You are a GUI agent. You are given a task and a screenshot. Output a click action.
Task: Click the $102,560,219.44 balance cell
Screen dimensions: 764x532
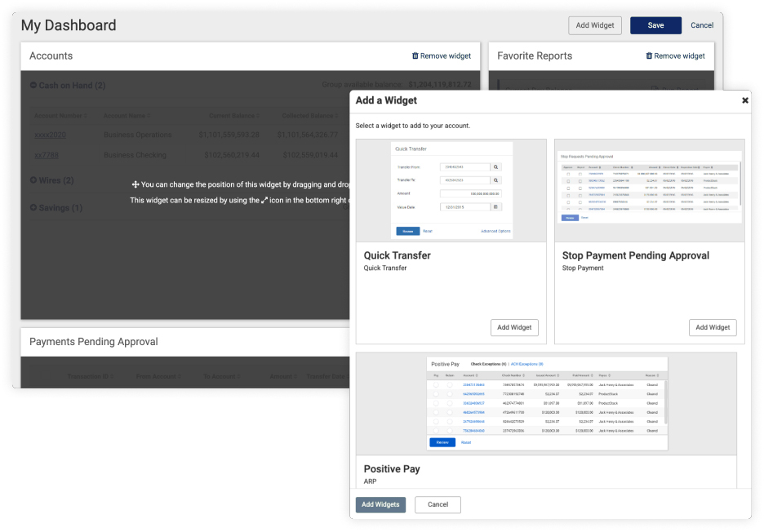(x=232, y=155)
